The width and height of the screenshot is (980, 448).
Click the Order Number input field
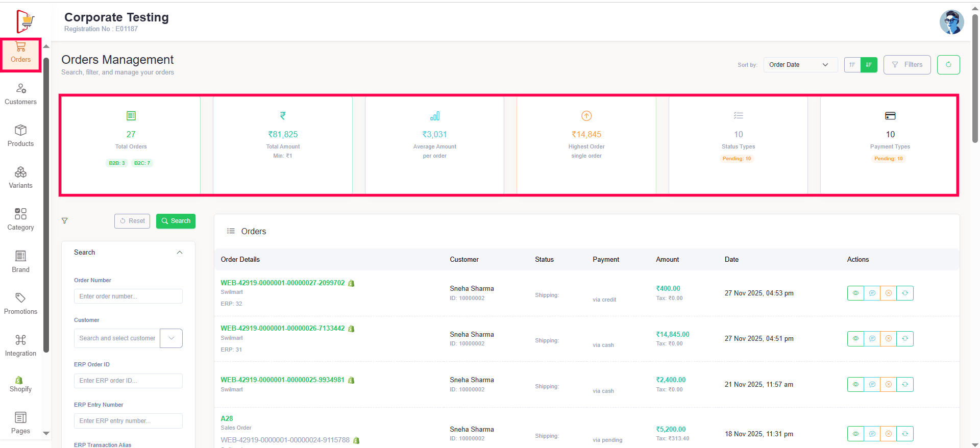[x=128, y=296]
